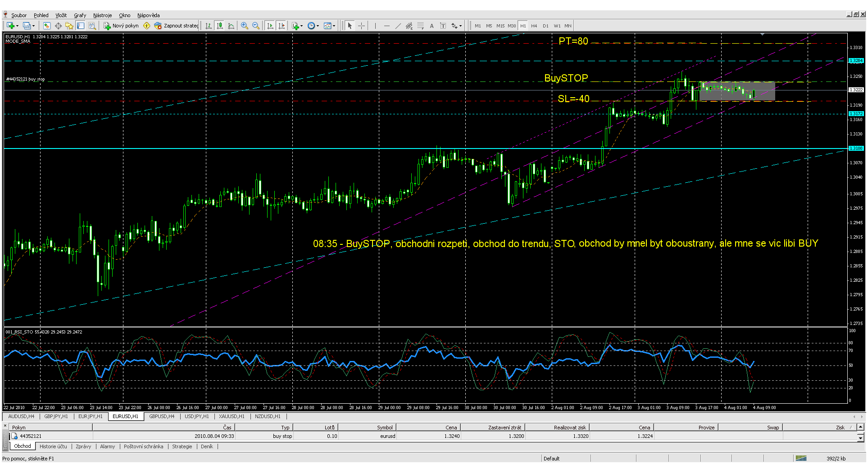Expand the profiles dropdown arrow
Screen dimensions: 868x464
33,26
